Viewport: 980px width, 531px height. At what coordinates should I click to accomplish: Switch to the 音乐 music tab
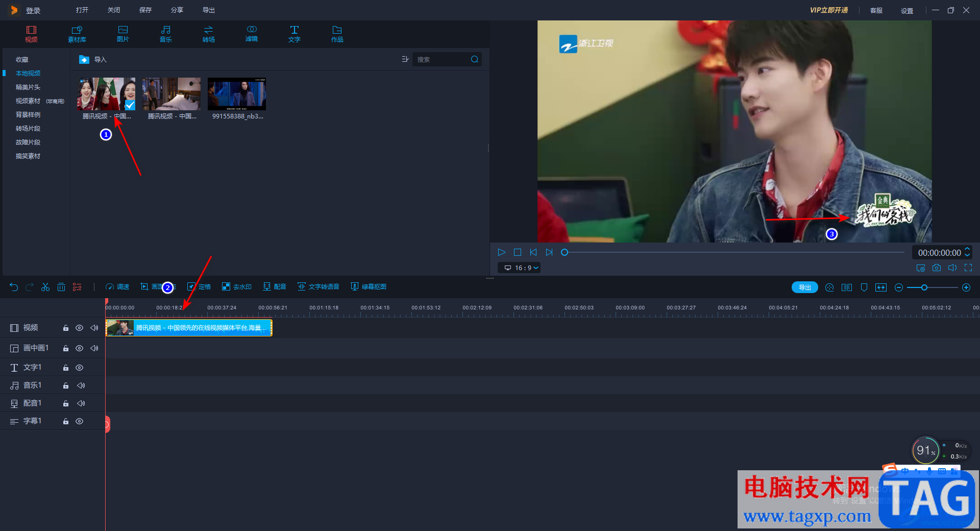(166, 34)
